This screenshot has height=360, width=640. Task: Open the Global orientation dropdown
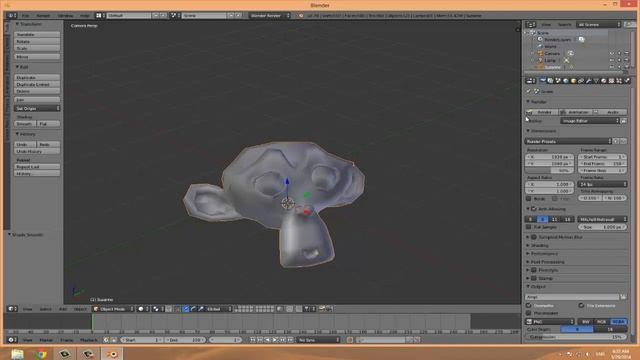[218, 309]
